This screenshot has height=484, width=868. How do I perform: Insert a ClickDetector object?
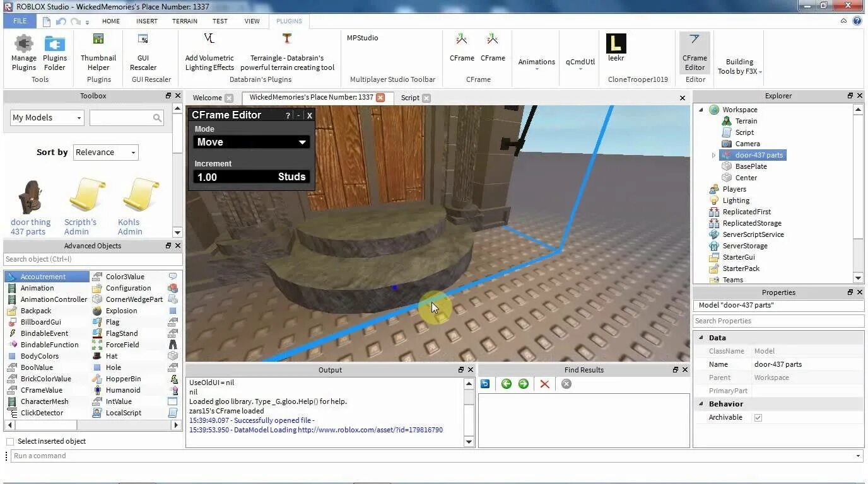35,413
